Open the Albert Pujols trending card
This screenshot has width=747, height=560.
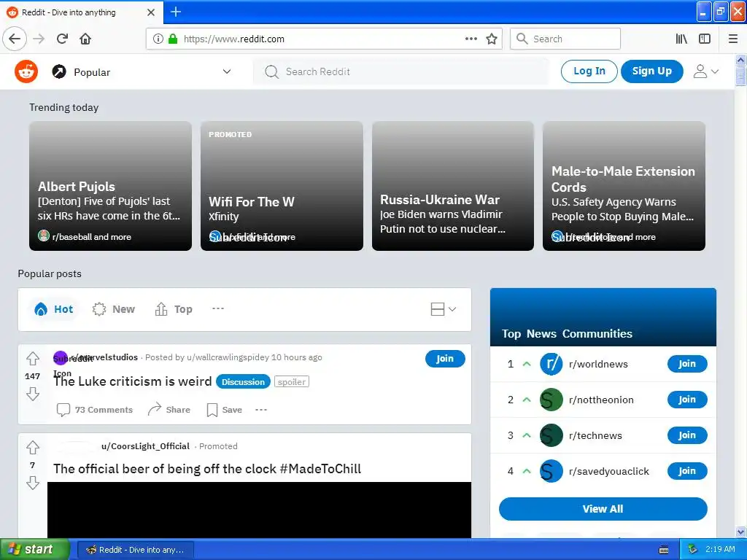click(x=111, y=186)
